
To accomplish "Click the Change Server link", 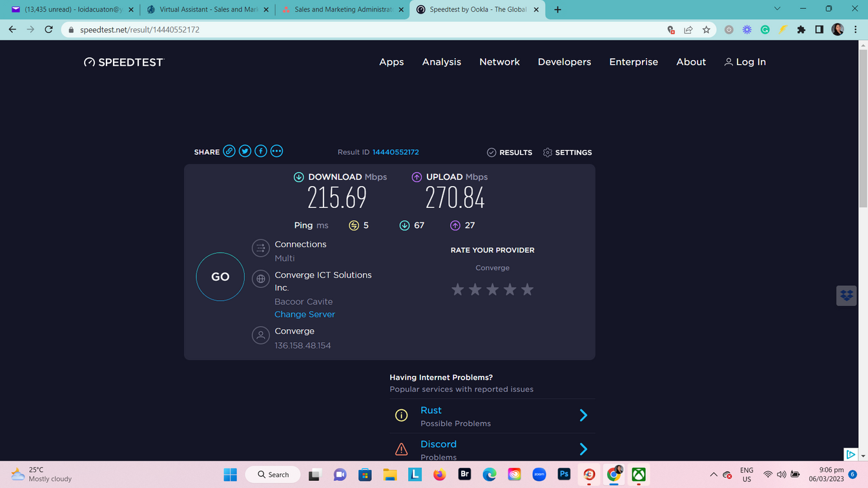I will tap(305, 314).
